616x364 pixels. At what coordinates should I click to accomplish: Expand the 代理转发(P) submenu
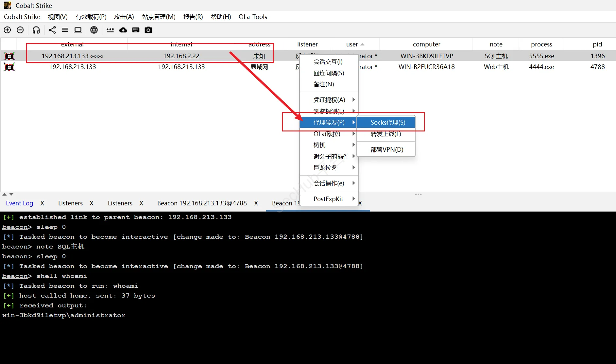pos(329,122)
